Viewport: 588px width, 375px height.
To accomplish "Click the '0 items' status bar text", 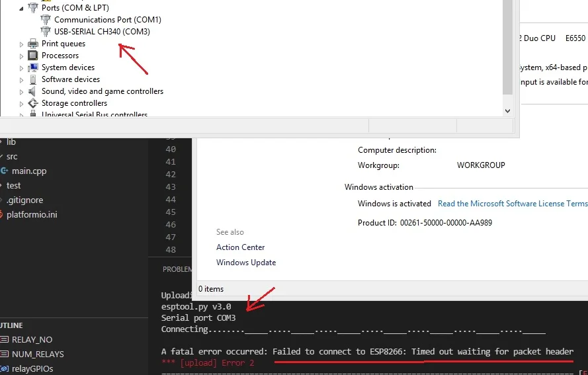I will (x=211, y=289).
